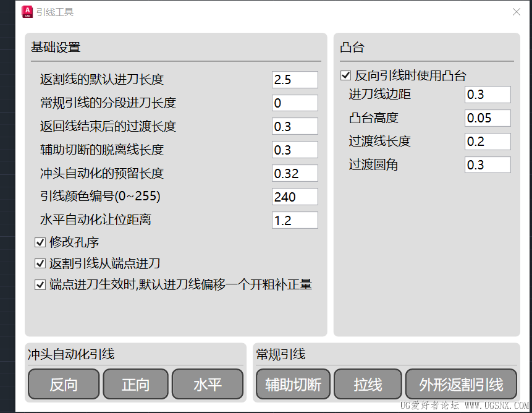This screenshot has height=413, width=532.
Task: Disable 反向引线时使用凸台 checkbox
Action: [x=346, y=75]
